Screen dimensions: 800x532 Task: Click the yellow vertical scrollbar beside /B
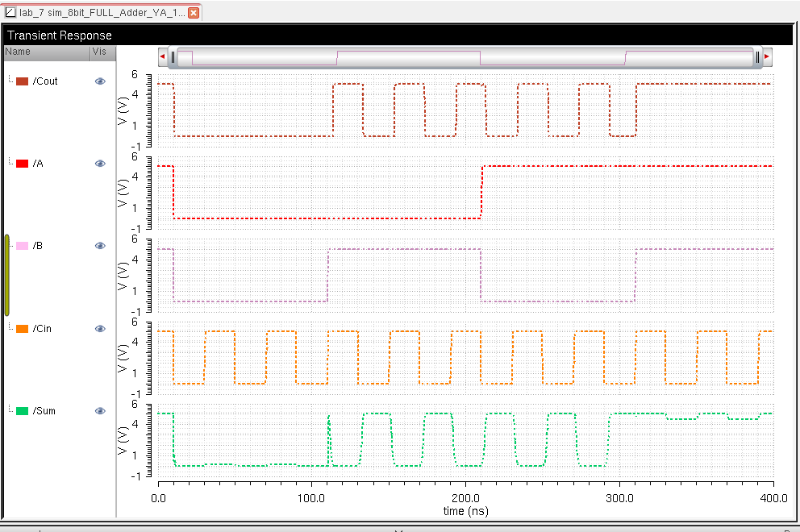point(7,275)
